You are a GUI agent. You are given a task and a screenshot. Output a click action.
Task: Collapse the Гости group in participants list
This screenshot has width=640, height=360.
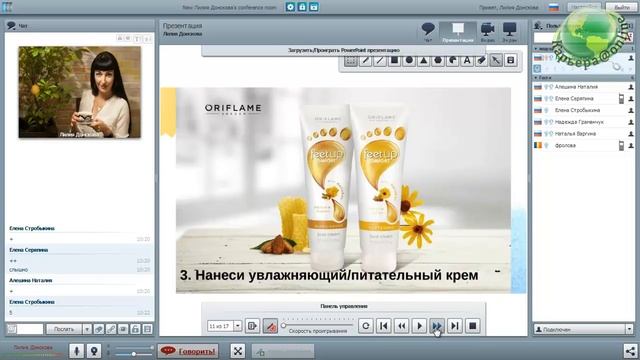pyautogui.click(x=536, y=78)
